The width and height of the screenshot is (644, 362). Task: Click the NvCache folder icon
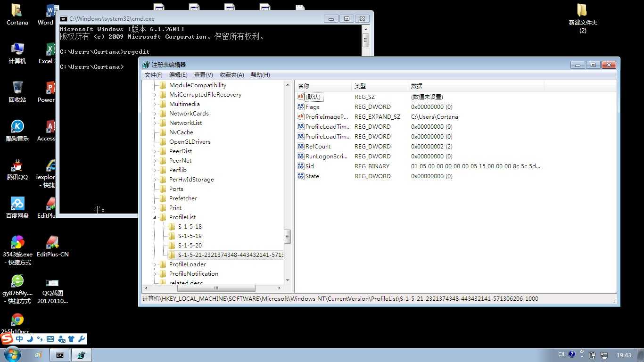(x=163, y=132)
